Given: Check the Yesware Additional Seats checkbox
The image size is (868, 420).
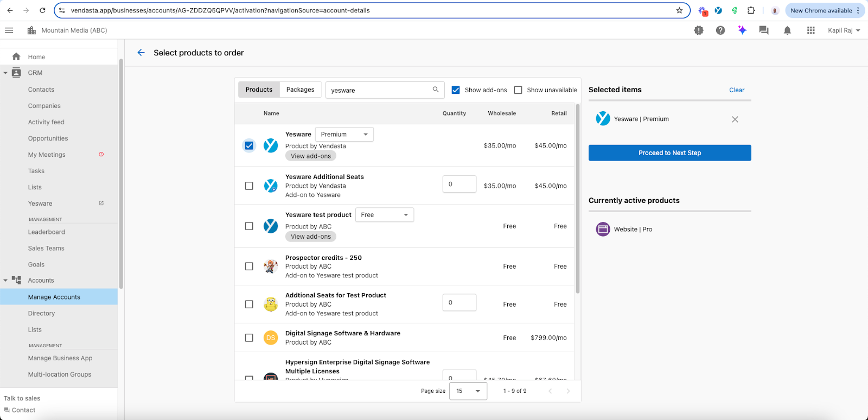Looking at the screenshot, I should click(249, 186).
